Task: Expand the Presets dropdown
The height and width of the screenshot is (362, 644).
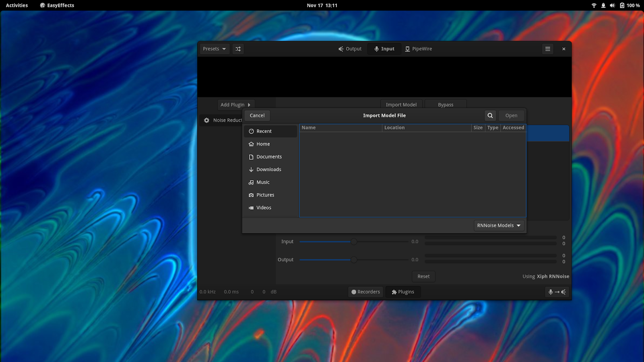Action: (214, 49)
